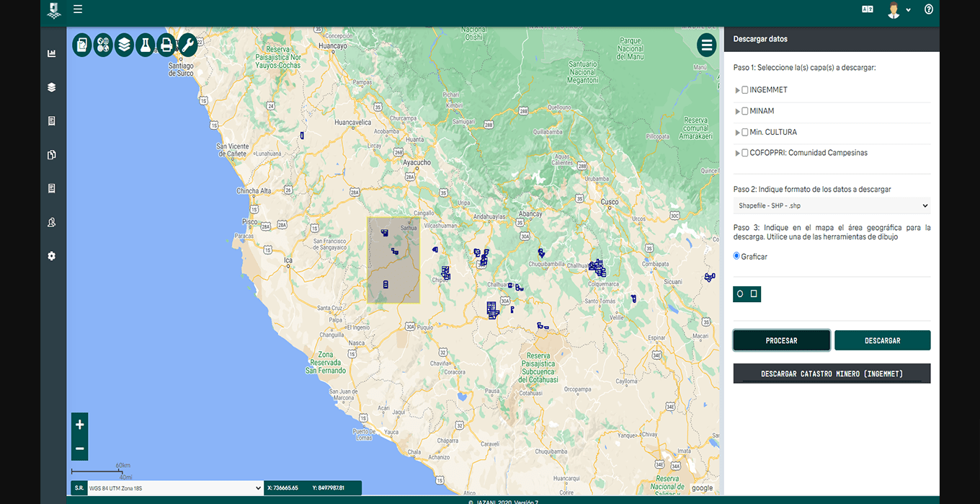Select the Graficar radio button

736,256
